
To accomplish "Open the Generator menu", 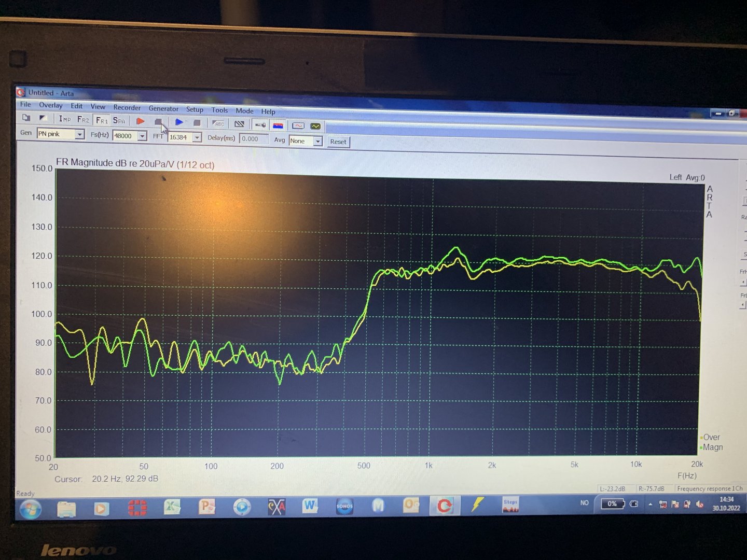I will click(x=163, y=108).
